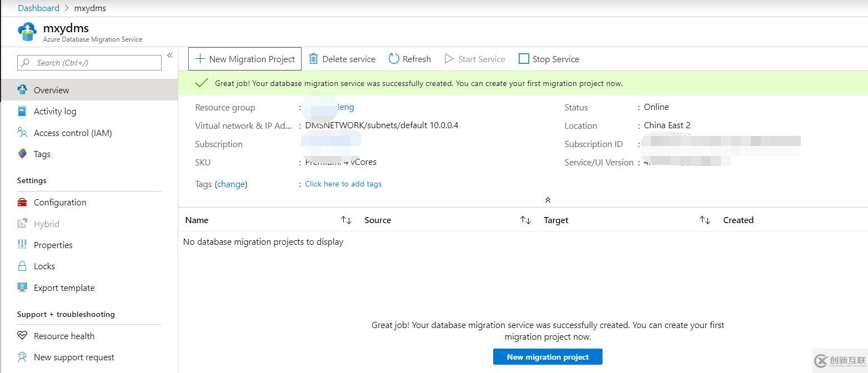
Task: Delete the mxydms service
Action: (x=342, y=58)
